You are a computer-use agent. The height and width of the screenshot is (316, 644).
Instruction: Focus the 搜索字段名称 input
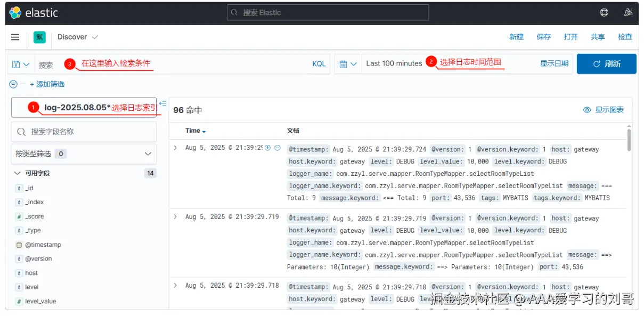tap(84, 132)
